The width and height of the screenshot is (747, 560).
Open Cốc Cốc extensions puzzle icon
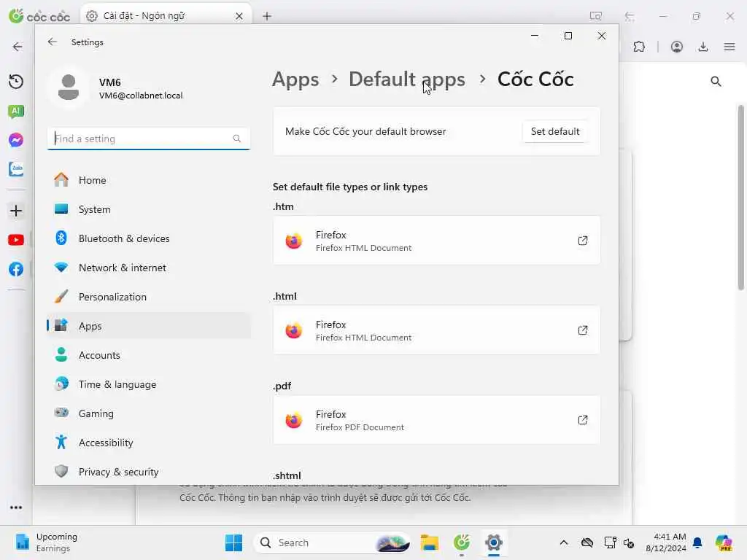(639, 47)
